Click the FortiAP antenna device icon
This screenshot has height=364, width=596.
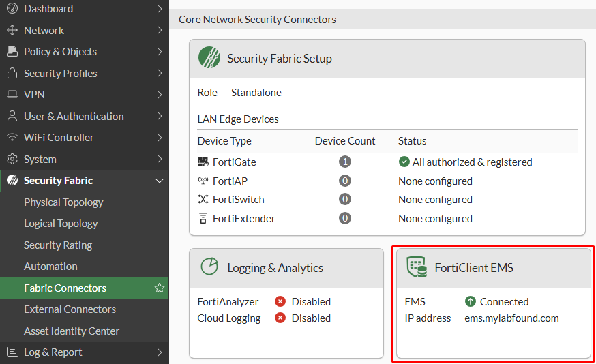coord(203,181)
